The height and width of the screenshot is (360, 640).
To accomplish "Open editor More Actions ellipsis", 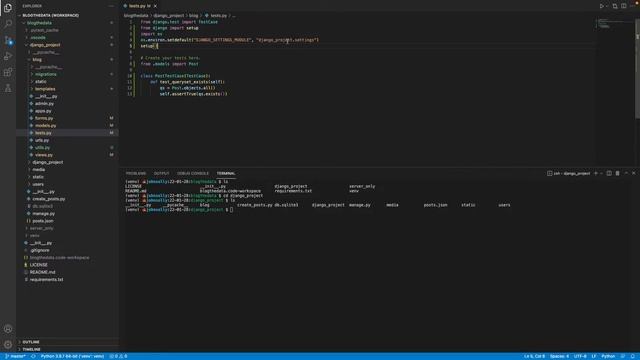I will click(x=633, y=6).
